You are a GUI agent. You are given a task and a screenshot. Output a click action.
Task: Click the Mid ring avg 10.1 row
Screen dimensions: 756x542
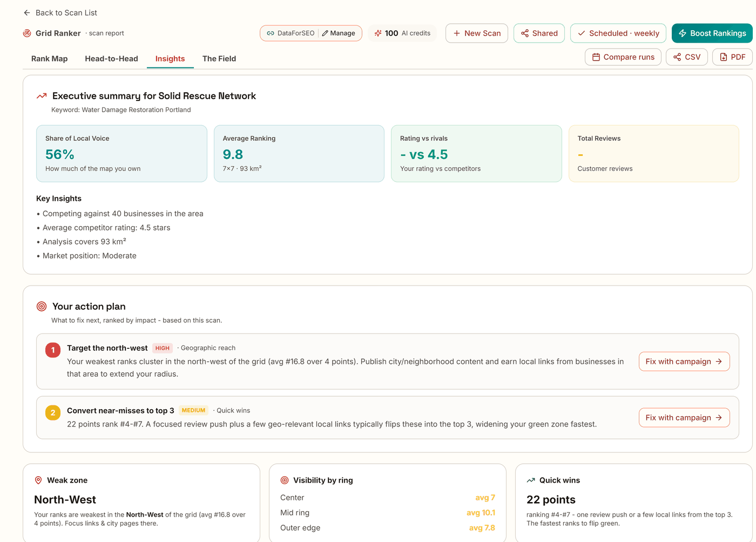(388, 512)
